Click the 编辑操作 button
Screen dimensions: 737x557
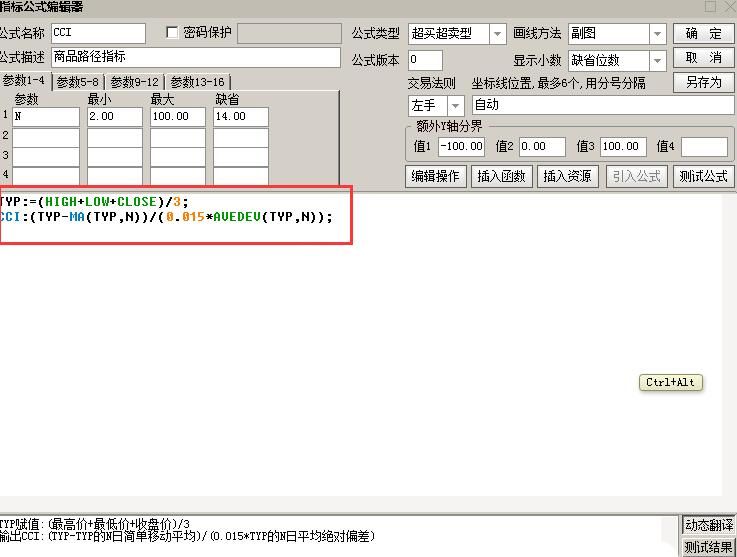pyautogui.click(x=435, y=176)
